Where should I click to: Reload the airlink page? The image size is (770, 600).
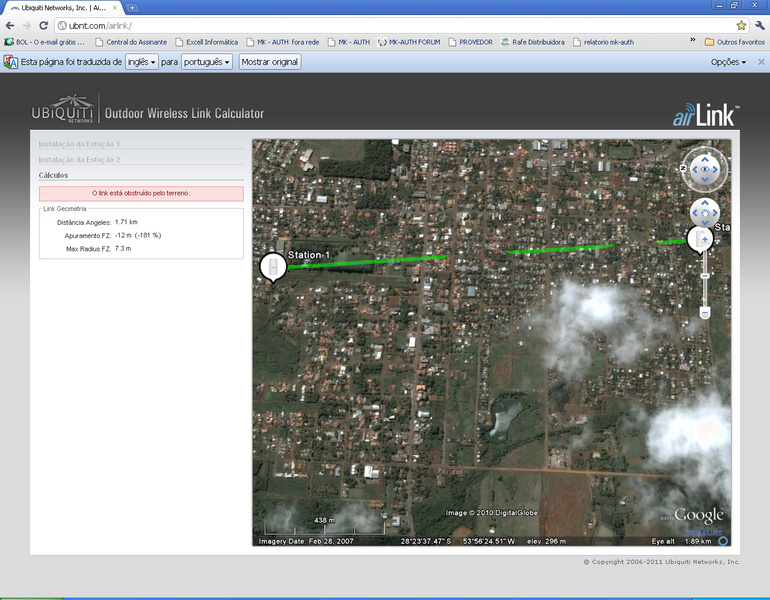point(43,26)
